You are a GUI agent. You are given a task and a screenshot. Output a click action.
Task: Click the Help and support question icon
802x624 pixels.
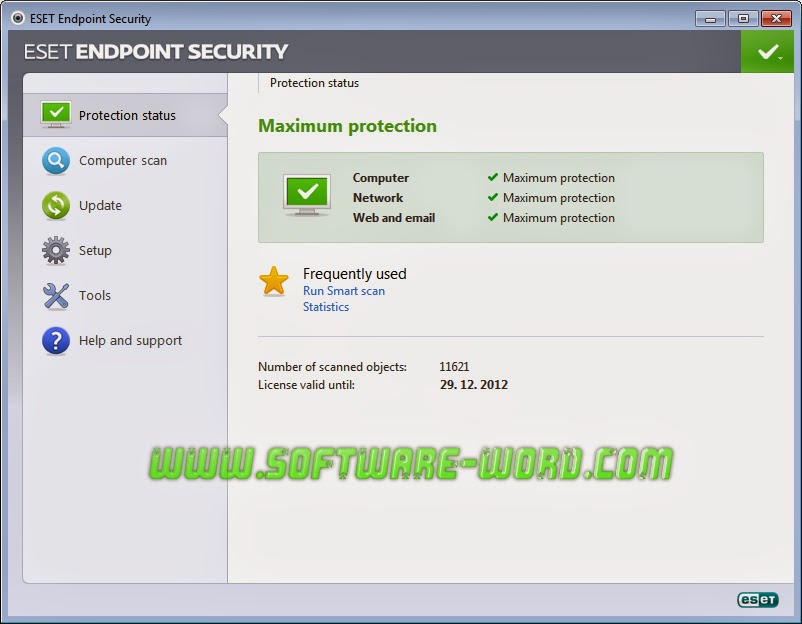(56, 341)
